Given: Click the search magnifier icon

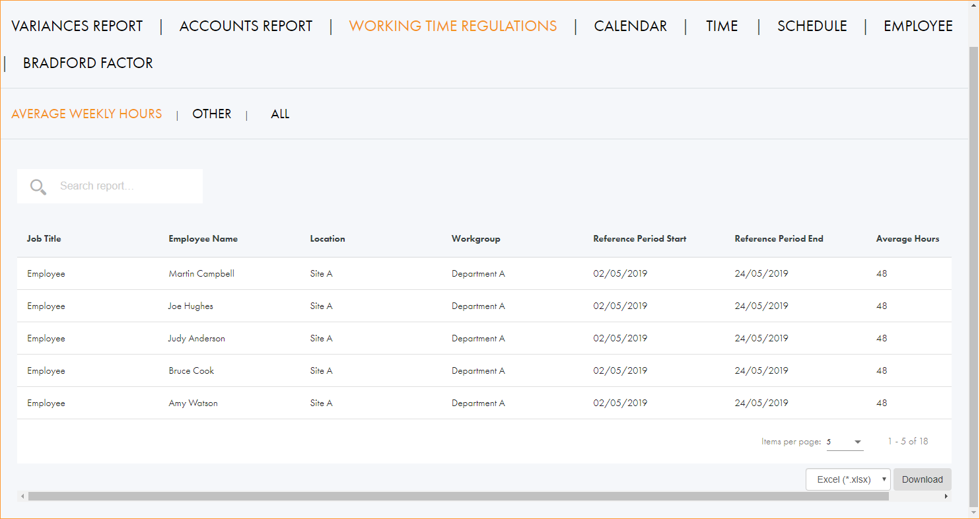Looking at the screenshot, I should [38, 187].
